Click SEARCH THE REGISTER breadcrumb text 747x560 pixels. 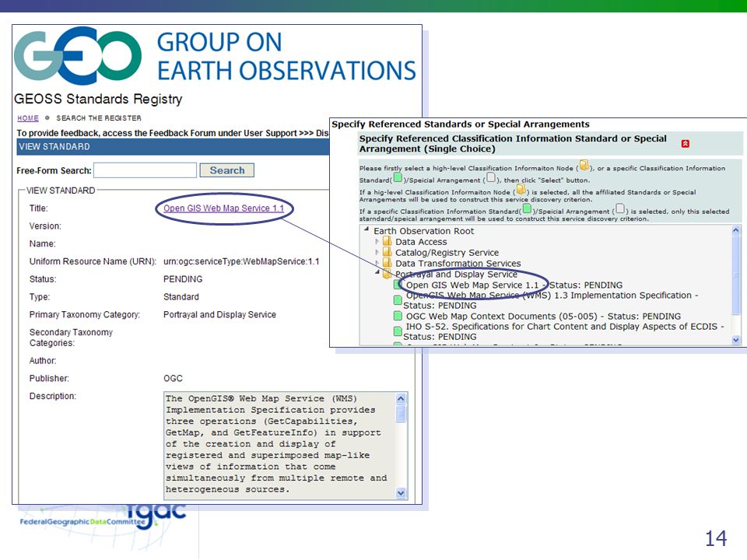(x=99, y=118)
